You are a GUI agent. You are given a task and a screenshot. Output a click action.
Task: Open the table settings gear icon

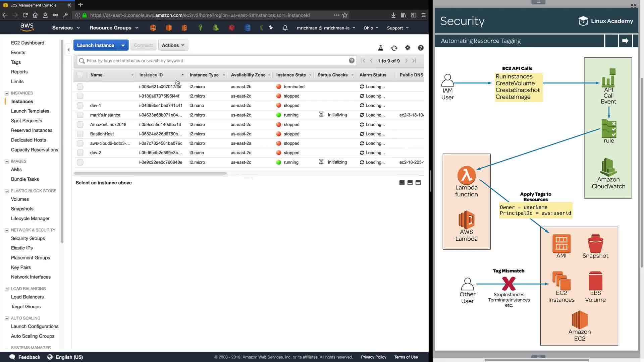pyautogui.click(x=408, y=48)
